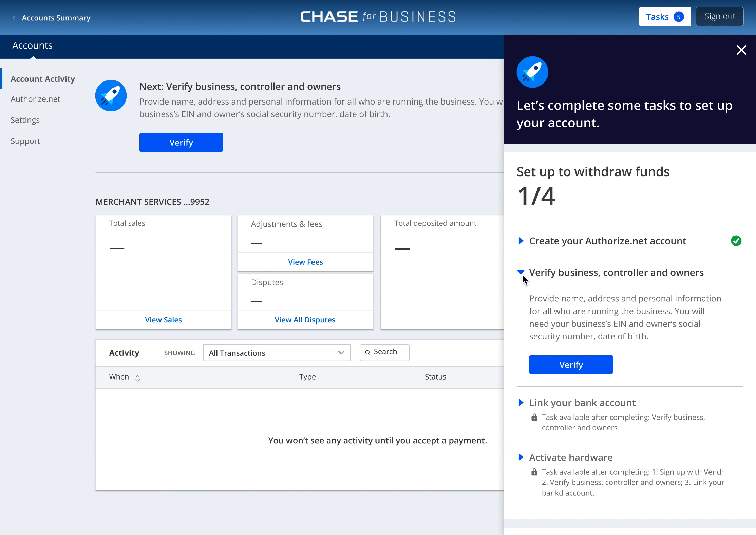Image resolution: width=756 pixels, height=535 pixels.
Task: Sort by the When column arrows
Action: click(x=137, y=378)
